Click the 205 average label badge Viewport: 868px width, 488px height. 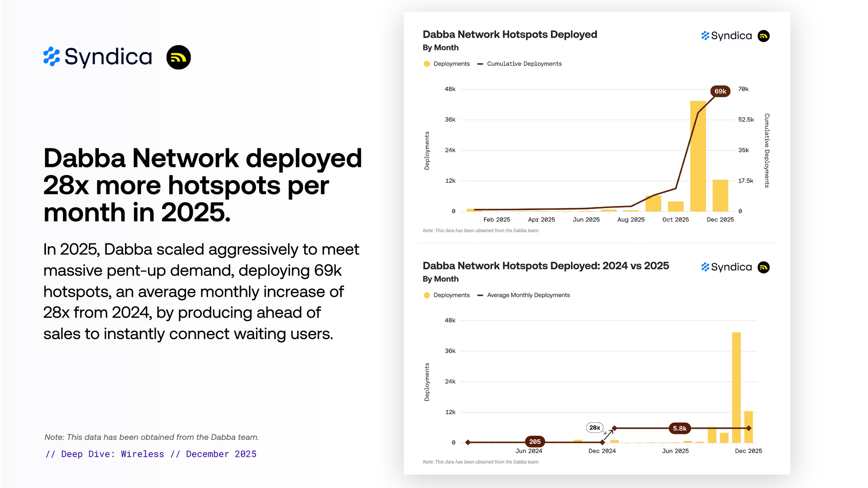pos(535,442)
